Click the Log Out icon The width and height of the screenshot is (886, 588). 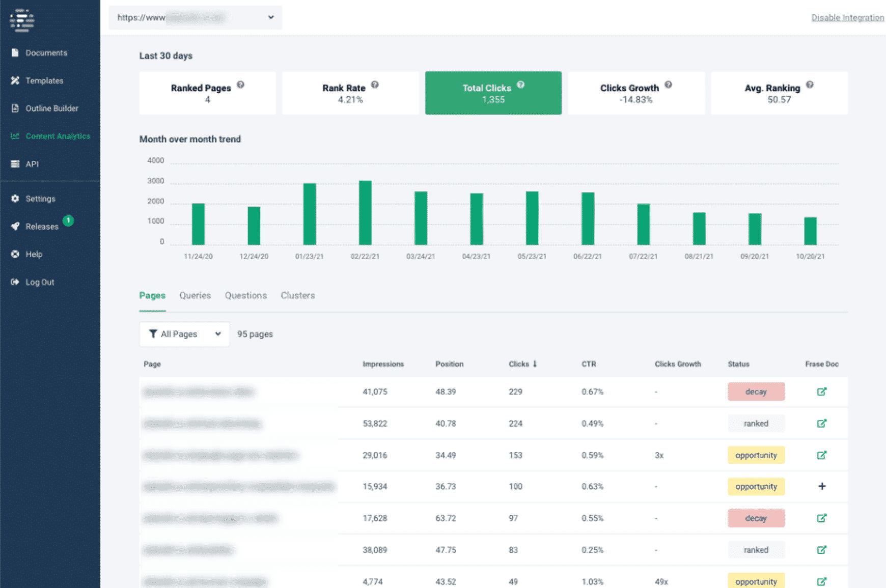pos(15,282)
